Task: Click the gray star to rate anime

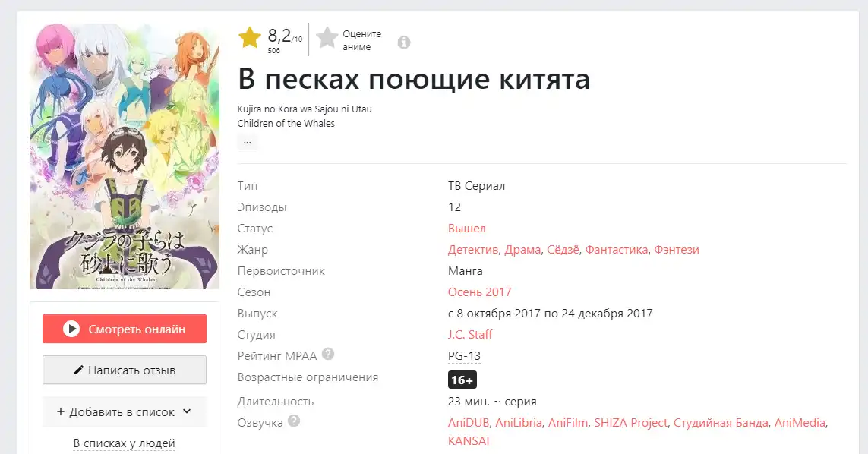Action: (x=327, y=38)
